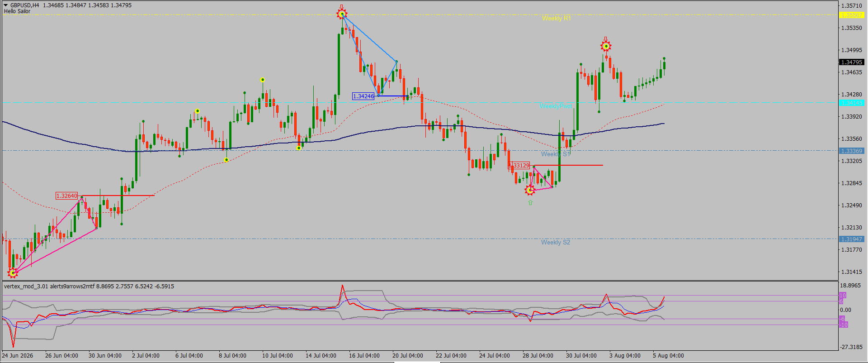Screen dimensions: 868x363
Task: Click the yellow dot at the 12 Jul low
Action: [x=298, y=148]
